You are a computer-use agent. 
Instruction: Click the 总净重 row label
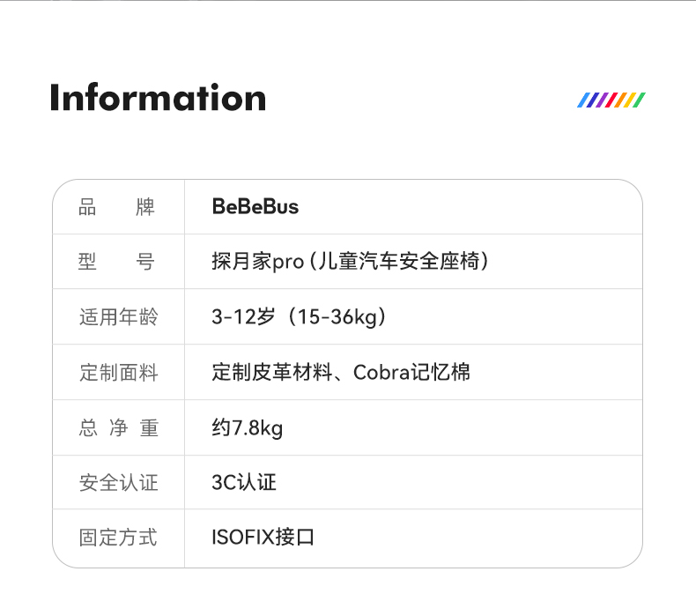pos(118,428)
